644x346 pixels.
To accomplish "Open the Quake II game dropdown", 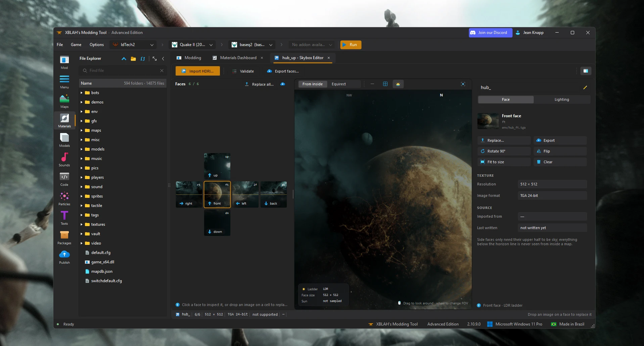I will pyautogui.click(x=192, y=45).
